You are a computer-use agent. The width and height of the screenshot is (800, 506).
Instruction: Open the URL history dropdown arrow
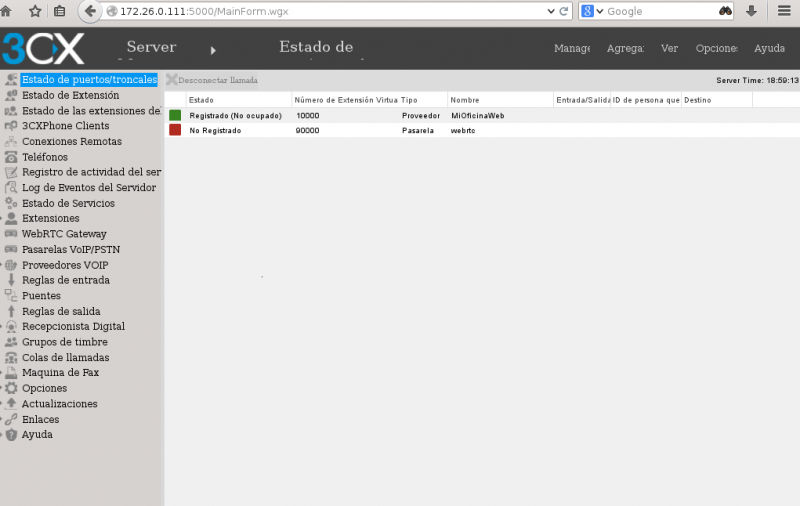551,11
